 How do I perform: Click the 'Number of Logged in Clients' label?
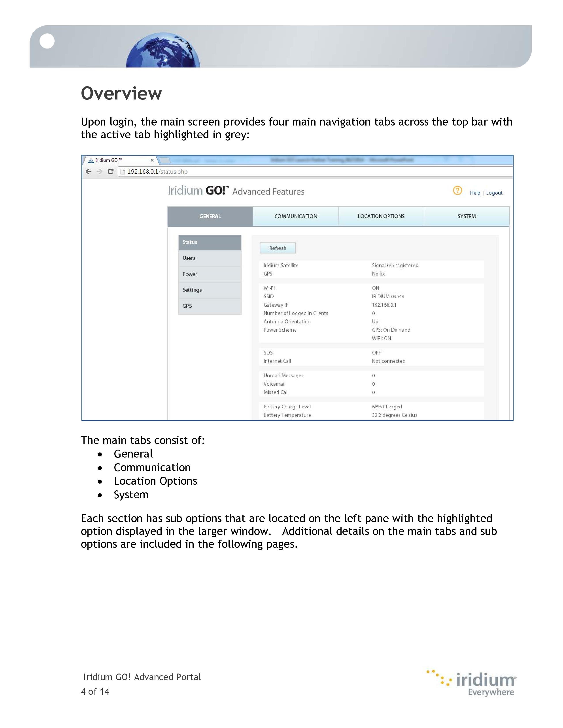(295, 313)
